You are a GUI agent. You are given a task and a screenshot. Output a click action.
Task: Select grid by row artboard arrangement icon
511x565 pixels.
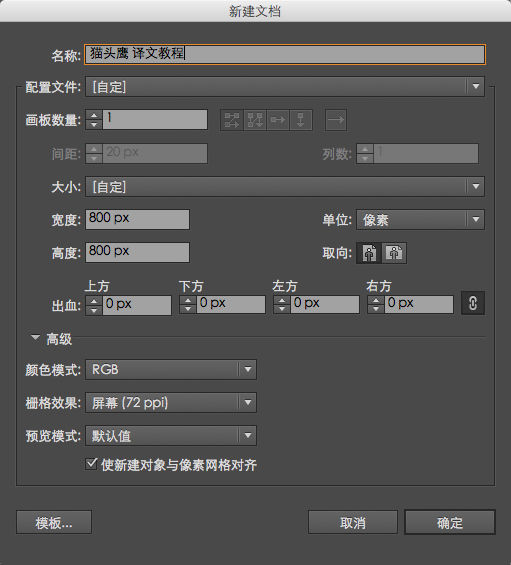pos(232,120)
